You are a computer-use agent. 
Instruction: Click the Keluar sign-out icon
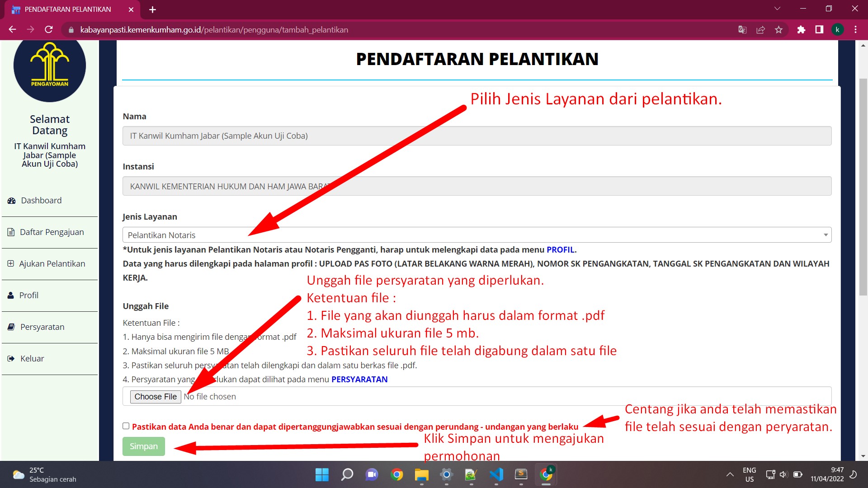[11, 359]
